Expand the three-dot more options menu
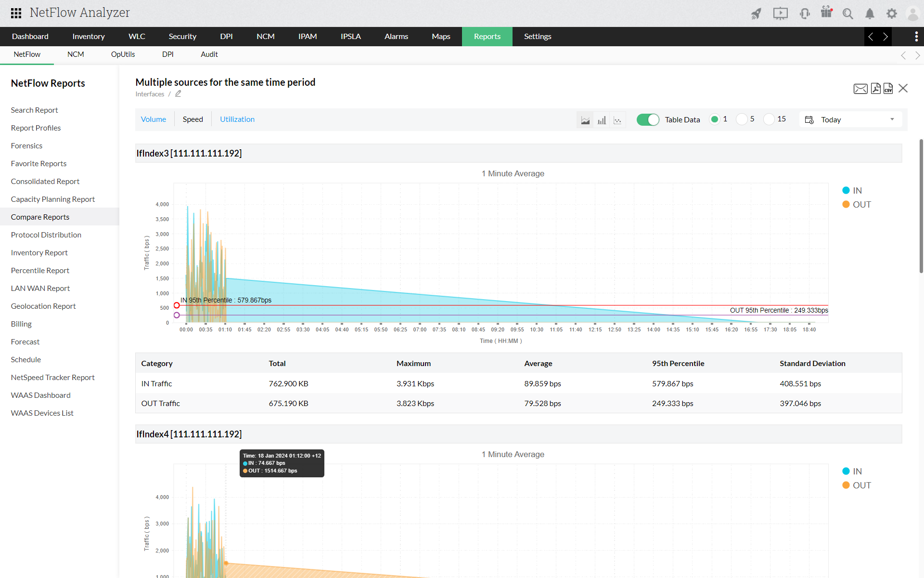924x578 pixels. [916, 37]
